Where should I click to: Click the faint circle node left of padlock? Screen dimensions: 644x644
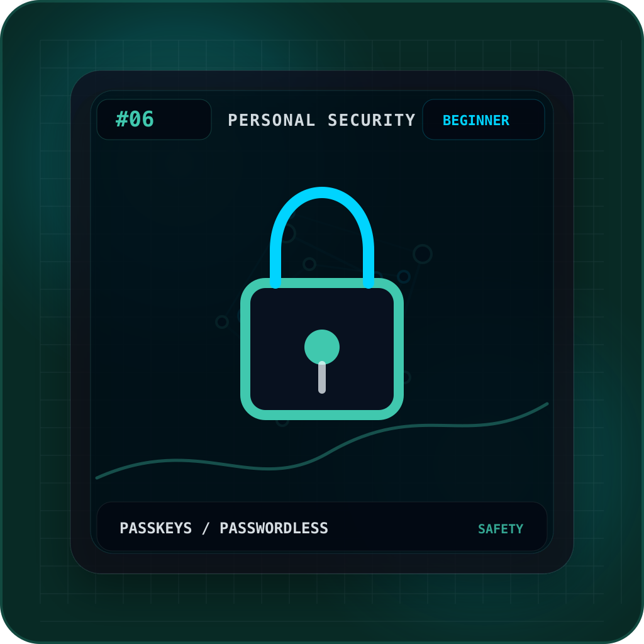coord(222,321)
